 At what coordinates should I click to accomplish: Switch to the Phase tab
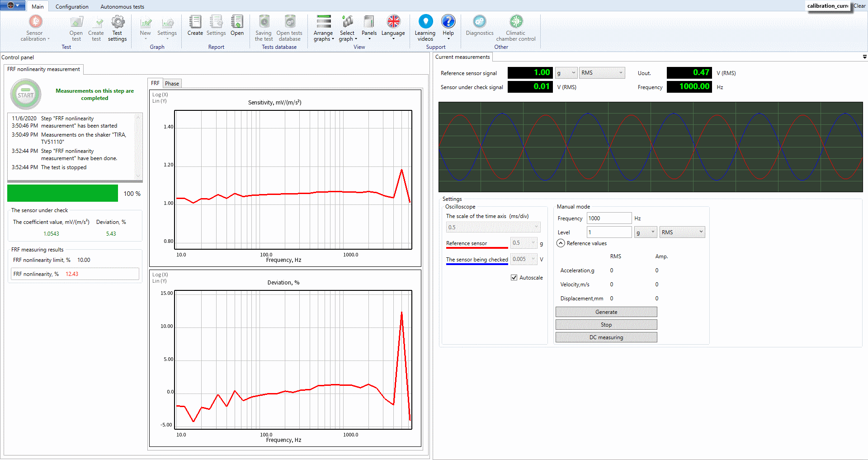coord(172,84)
